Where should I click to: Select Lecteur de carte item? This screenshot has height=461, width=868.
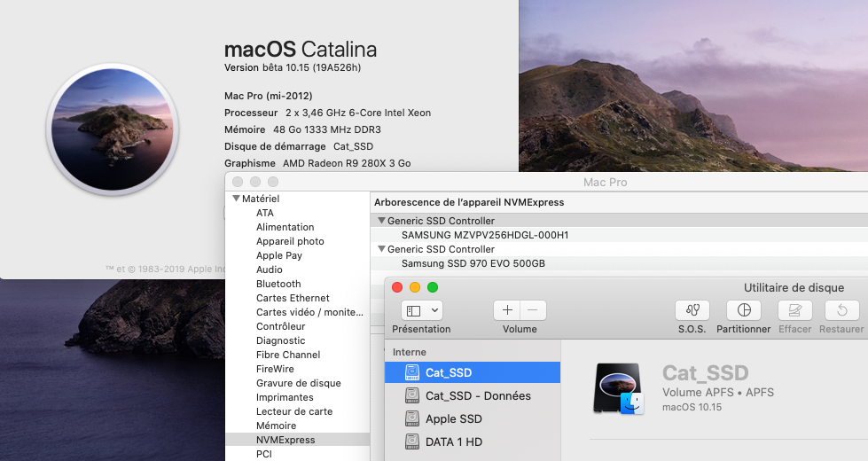point(294,411)
